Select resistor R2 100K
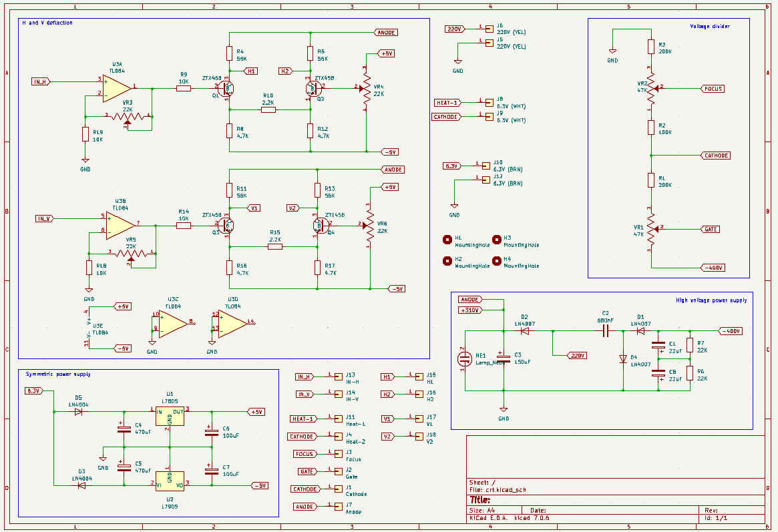Image resolution: width=778 pixels, height=532 pixels. tap(651, 127)
